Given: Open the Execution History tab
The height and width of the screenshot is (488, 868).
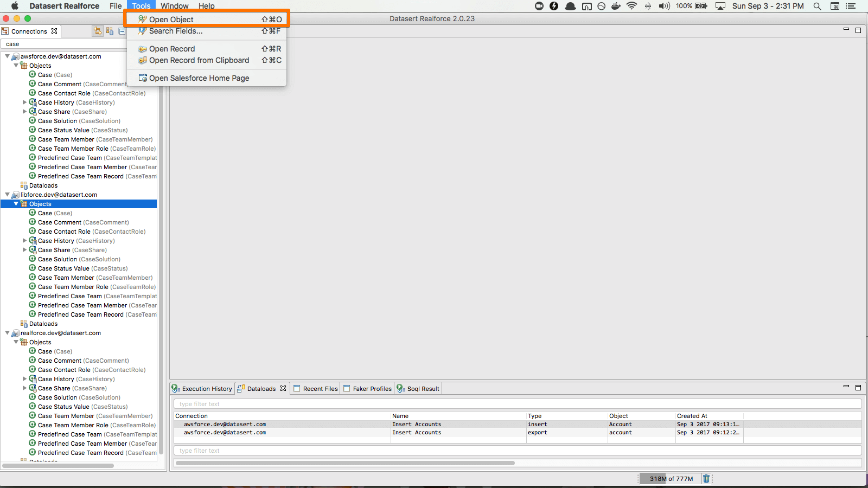Looking at the screenshot, I should [x=206, y=389].
